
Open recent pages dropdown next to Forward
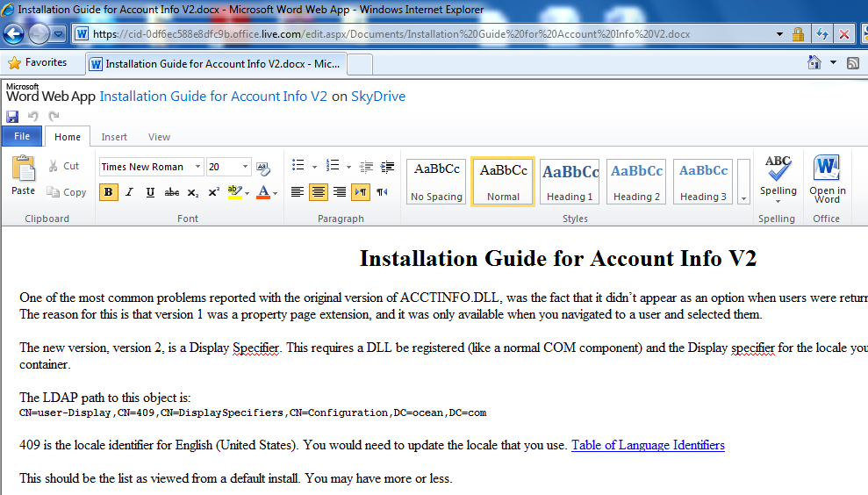[x=58, y=33]
